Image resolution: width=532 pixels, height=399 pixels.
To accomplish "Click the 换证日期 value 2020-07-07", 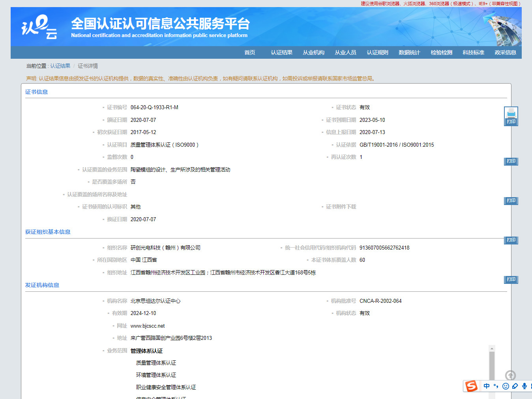I will (x=143, y=219).
